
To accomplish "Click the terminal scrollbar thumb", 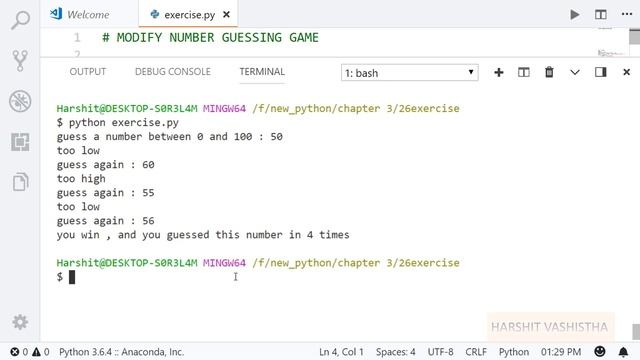I will click(x=636, y=332).
